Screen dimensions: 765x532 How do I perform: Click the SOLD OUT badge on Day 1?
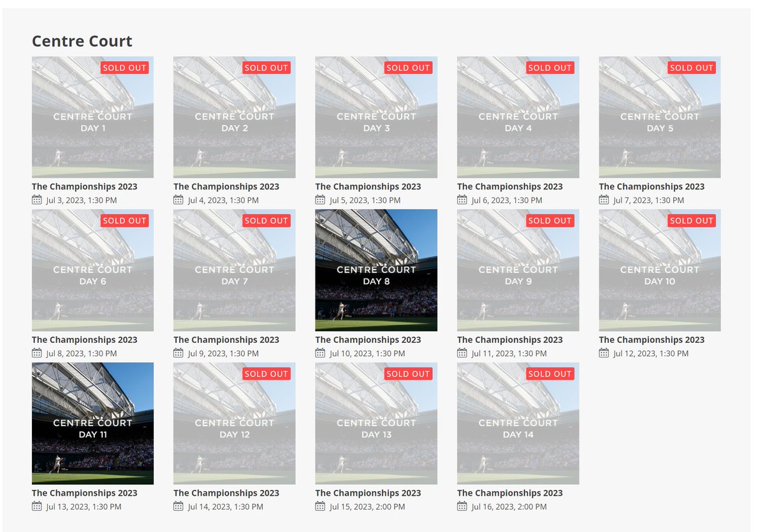124,68
